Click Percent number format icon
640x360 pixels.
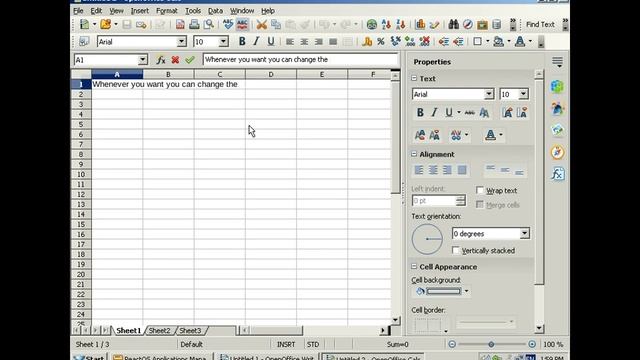(x=381, y=42)
